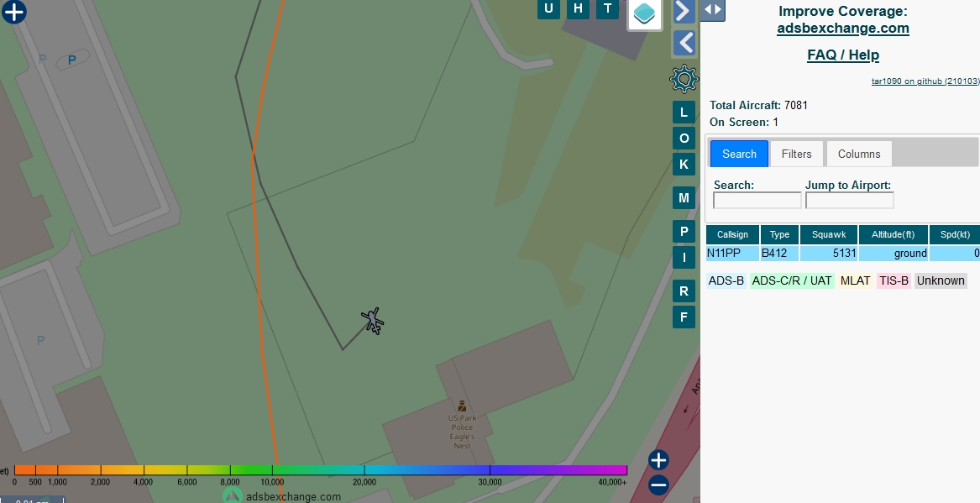Screen dimensions: 980x503
Task: Sort by Spd(kt) column header
Action: tap(954, 234)
